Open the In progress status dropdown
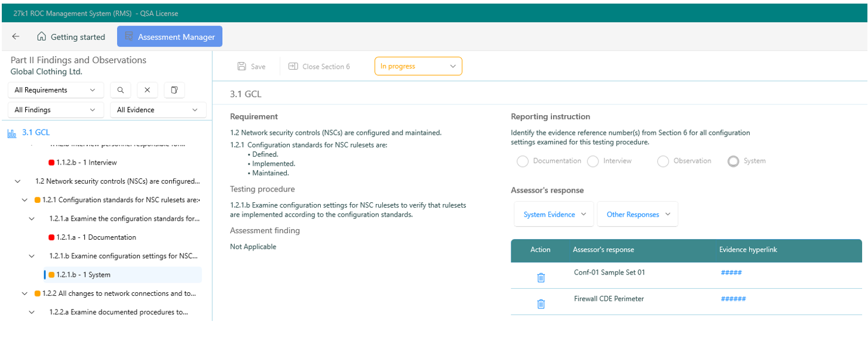Screen dimensions: 868x346 [x=418, y=66]
